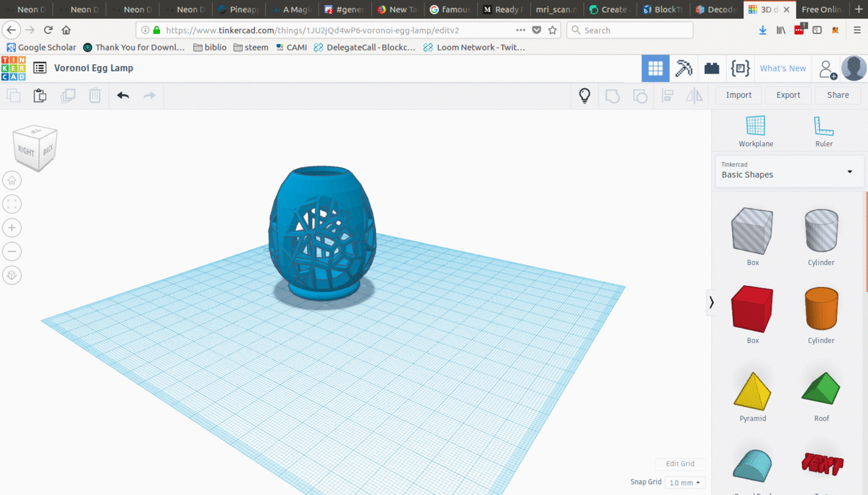
Task: Select the striped hole Cylinder shape
Action: click(821, 231)
